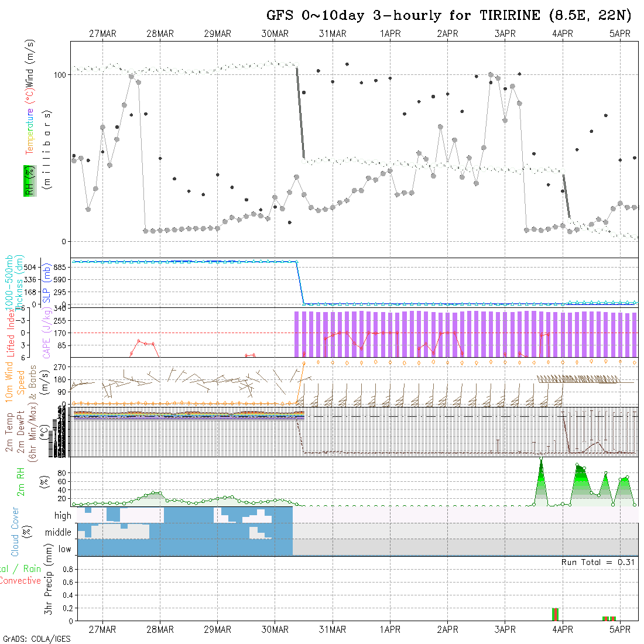Click the tallest green 2m RH peak

click(541, 468)
